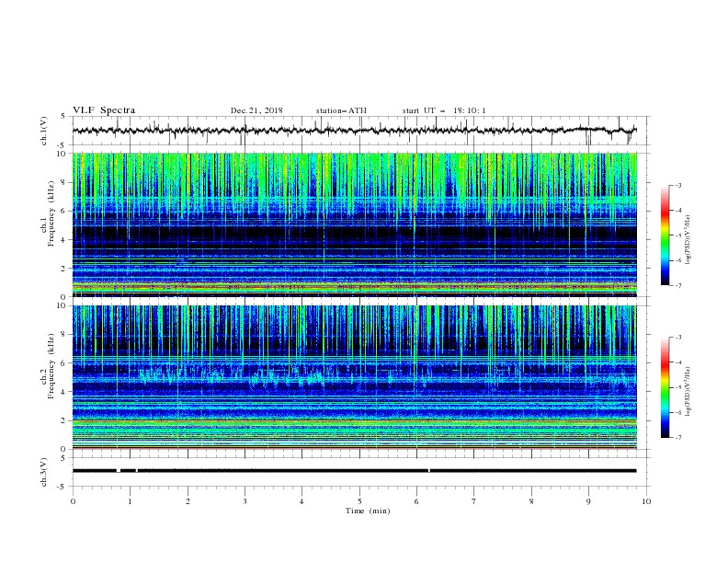Click the "VLF Spectra" plot title
Screen dimensions: 728x563
click(x=104, y=110)
